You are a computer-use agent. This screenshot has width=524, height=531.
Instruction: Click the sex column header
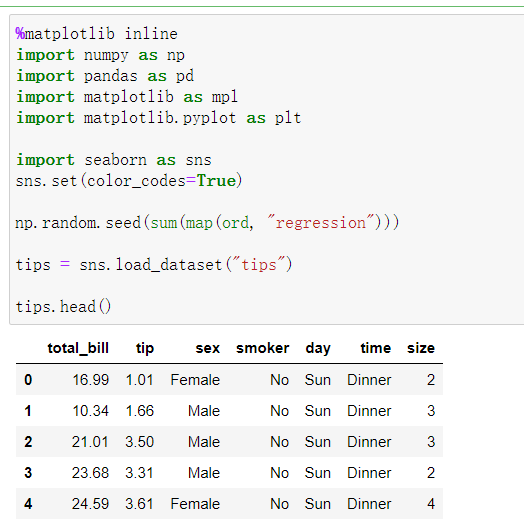click(208, 348)
